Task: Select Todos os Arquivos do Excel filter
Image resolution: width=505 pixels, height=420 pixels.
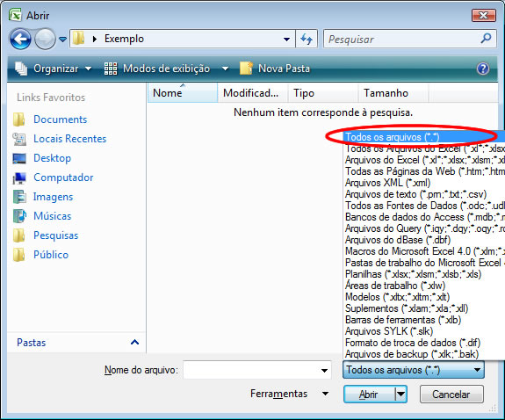Action: click(424, 148)
